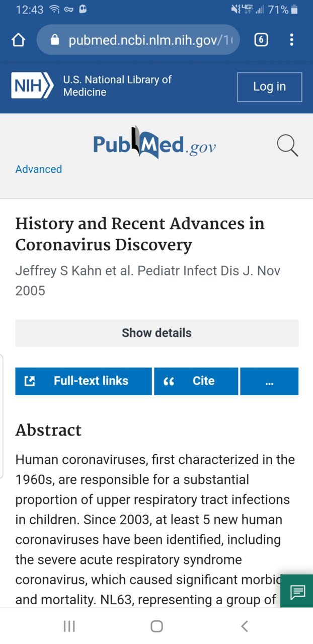
Task: Tap the Android back navigation button
Action: pos(245,626)
